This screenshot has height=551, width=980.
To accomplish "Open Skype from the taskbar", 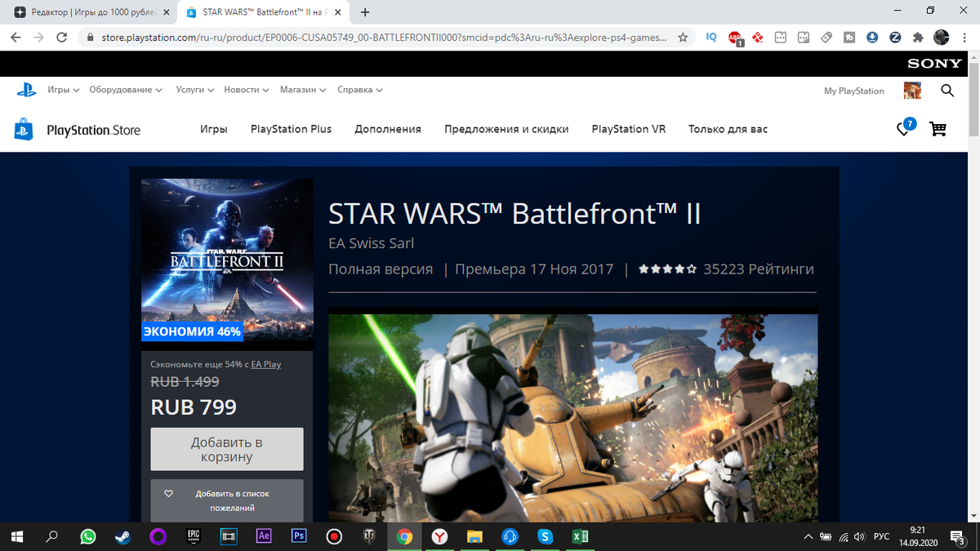I will [545, 536].
